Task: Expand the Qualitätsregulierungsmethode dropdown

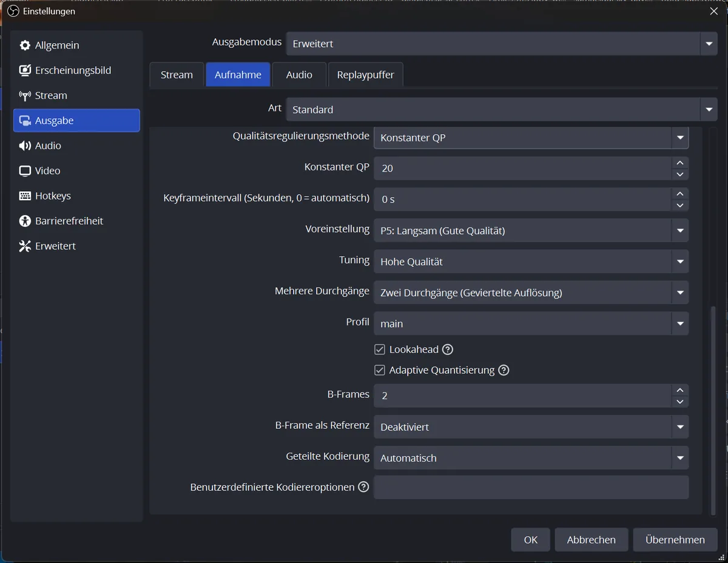Action: click(x=531, y=138)
